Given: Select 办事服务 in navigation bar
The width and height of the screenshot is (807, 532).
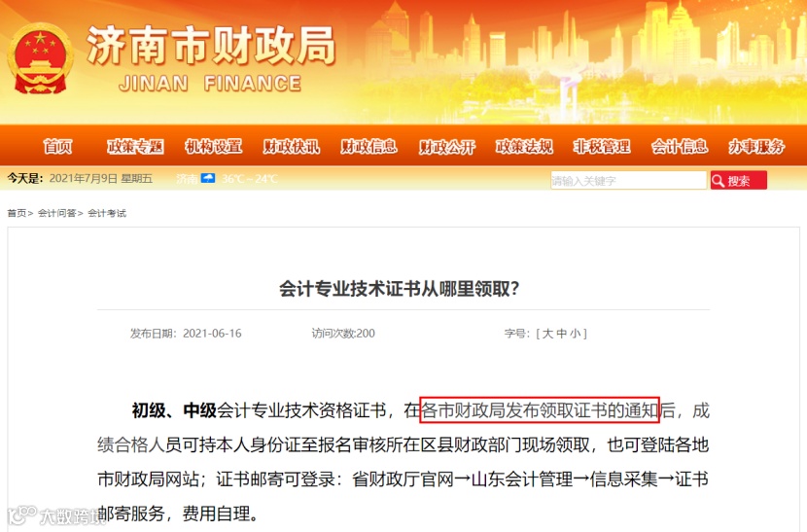Looking at the screenshot, I should point(756,147).
